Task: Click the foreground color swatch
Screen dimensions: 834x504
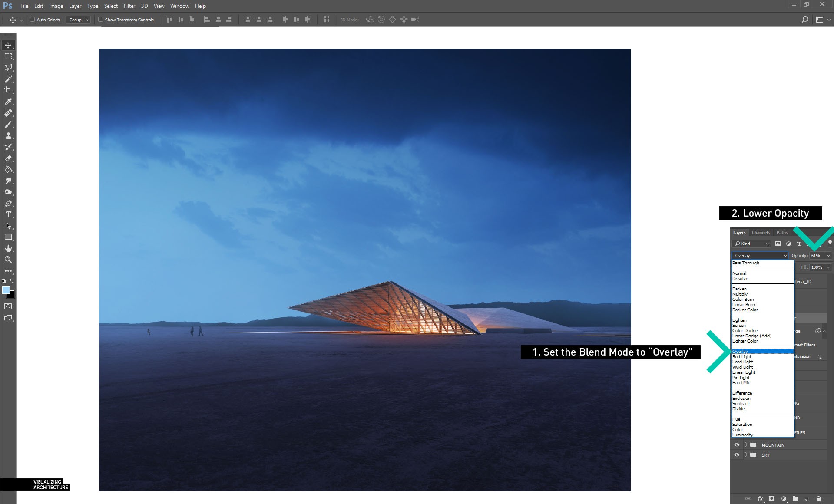Action: coord(6,290)
